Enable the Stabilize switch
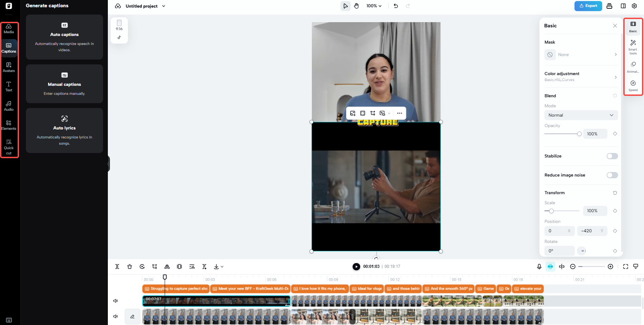This screenshot has height=325, width=644. [612, 156]
